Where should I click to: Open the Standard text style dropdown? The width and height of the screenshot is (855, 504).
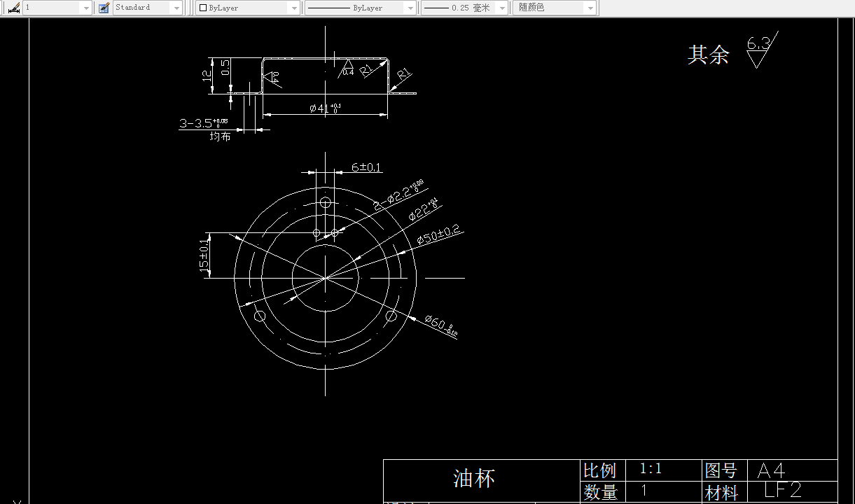point(177,8)
